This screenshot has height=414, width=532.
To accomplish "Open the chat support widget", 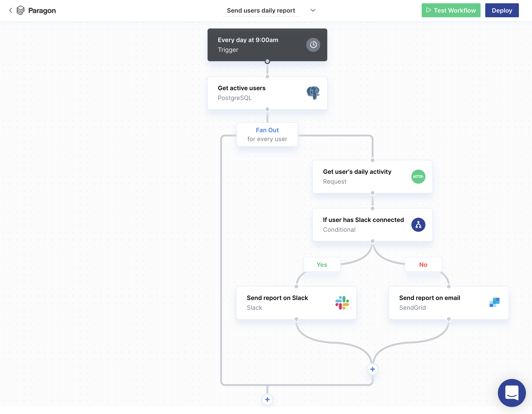I will coord(511,393).
